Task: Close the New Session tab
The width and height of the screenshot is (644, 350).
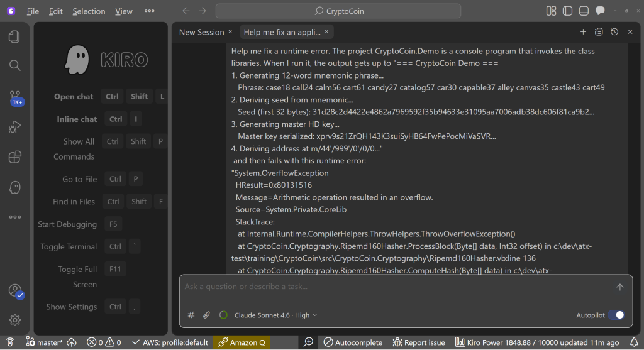Action: (x=230, y=31)
